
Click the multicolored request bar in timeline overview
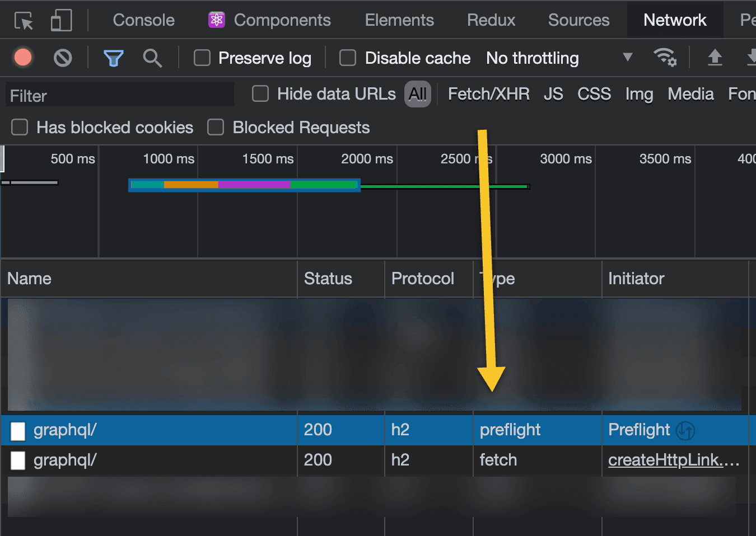(x=244, y=185)
